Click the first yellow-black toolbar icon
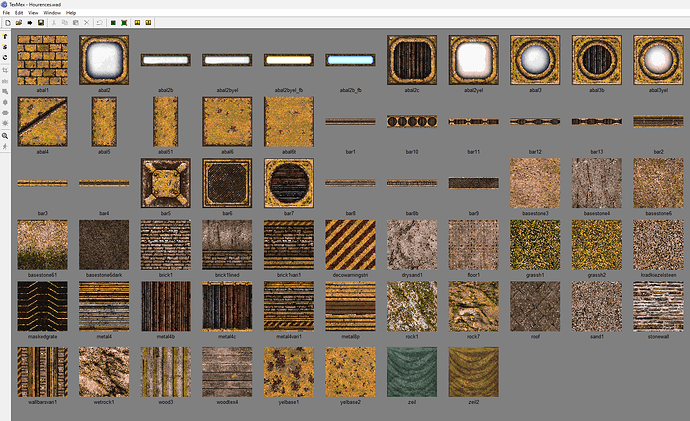Image resolution: width=690 pixels, height=421 pixels. click(x=136, y=22)
